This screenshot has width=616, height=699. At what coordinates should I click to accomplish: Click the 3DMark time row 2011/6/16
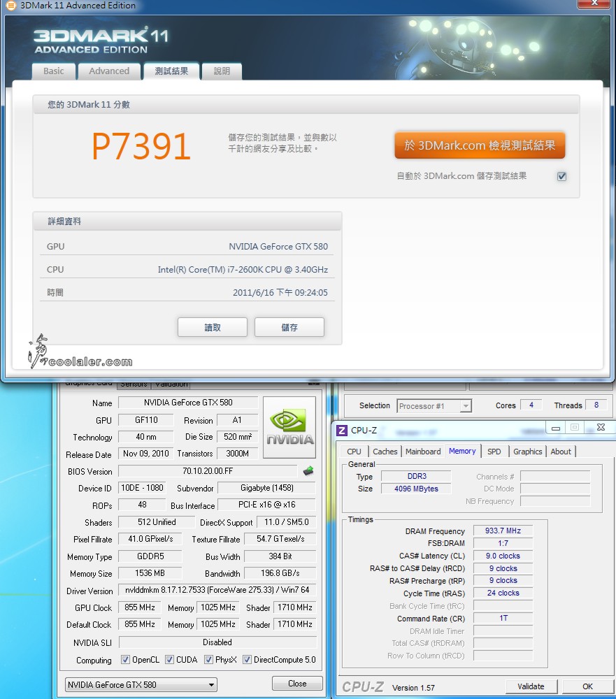coord(187,293)
